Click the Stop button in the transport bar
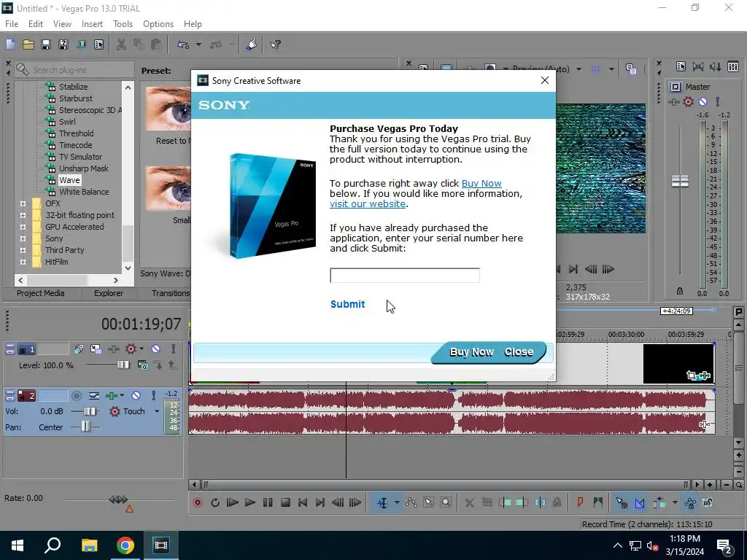 click(x=285, y=502)
